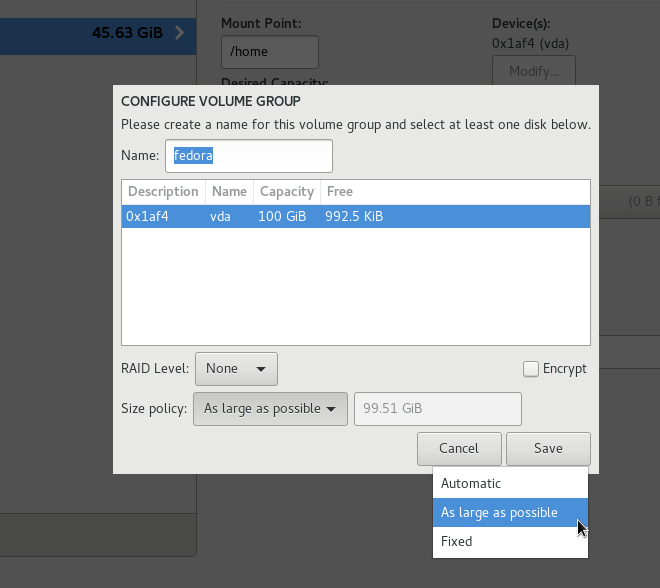
Task: Open the RAID Level dropdown
Action: 237,369
